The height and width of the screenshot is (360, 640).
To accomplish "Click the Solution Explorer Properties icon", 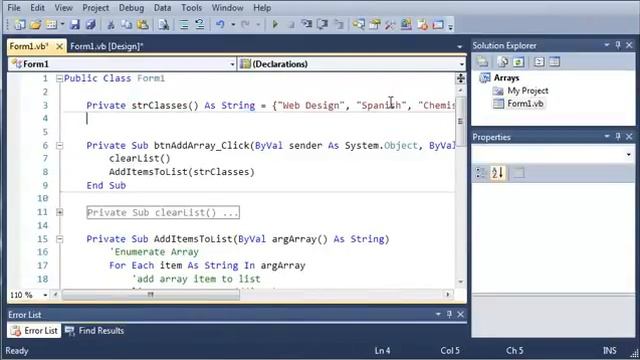I will 482,62.
